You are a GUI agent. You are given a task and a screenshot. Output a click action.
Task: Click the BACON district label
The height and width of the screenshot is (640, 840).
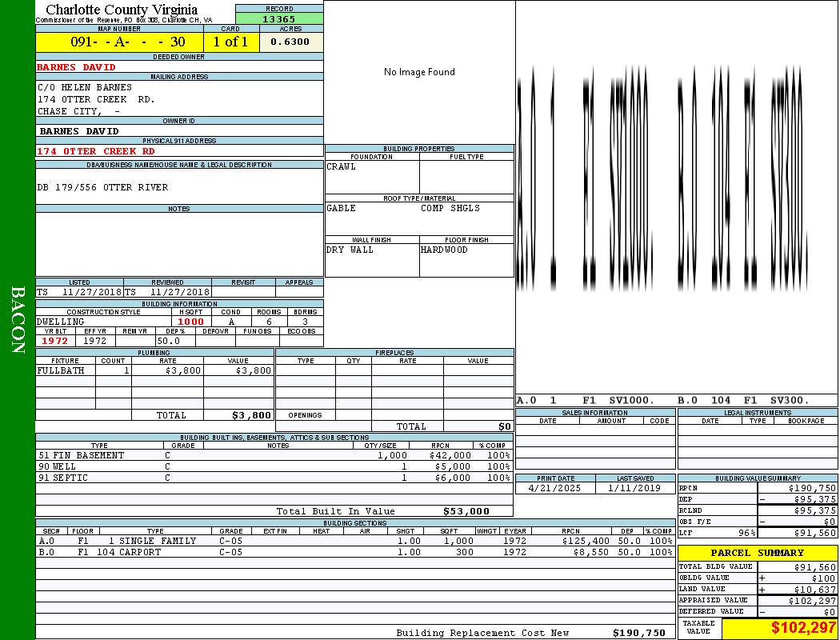[18, 320]
